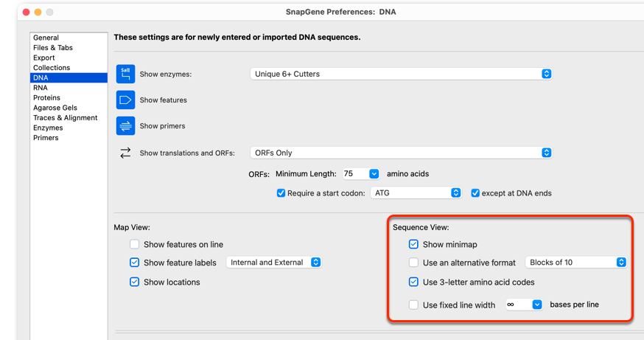Open Primers preferences
644x340 pixels.
click(69, 138)
